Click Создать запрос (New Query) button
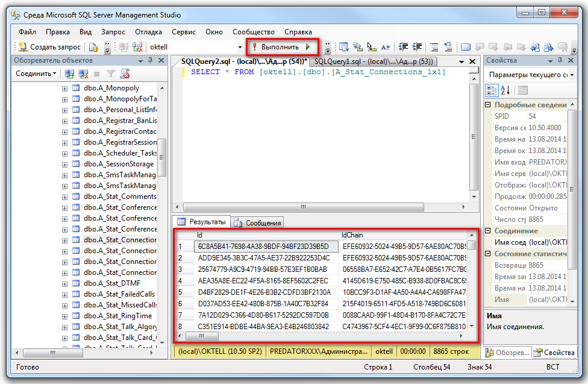 pyautogui.click(x=49, y=47)
